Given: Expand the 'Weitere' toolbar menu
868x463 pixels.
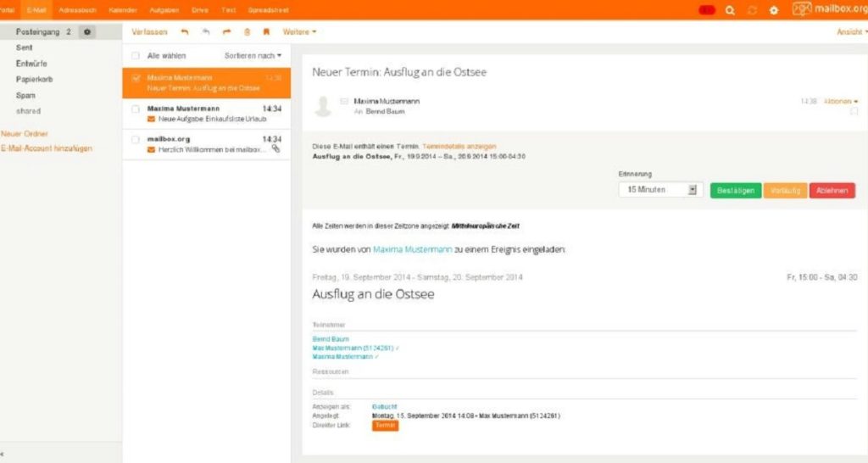Looking at the screenshot, I should pos(299,32).
